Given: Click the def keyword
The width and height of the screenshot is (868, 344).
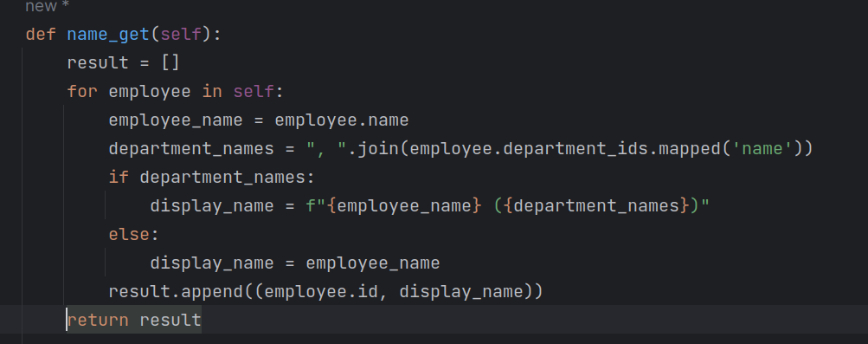Looking at the screenshot, I should (41, 35).
